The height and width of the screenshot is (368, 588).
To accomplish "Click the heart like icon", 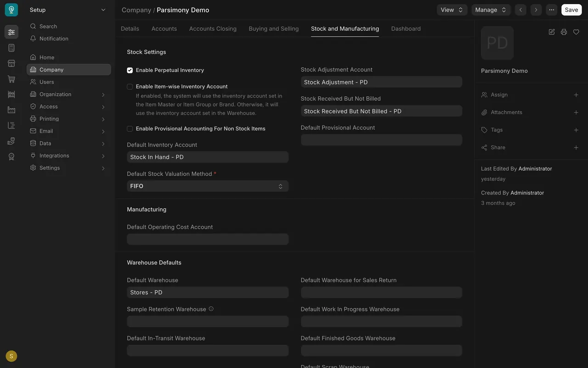I will 576,32.
